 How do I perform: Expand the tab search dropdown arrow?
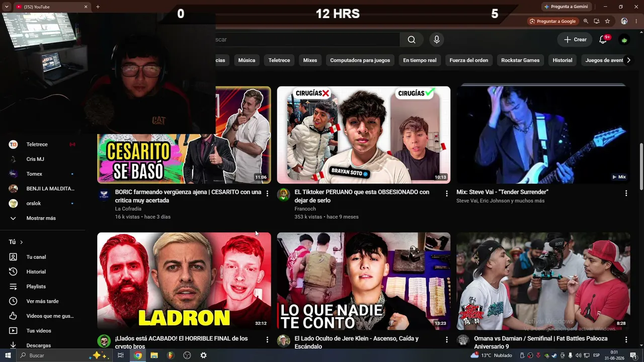pos(7,7)
